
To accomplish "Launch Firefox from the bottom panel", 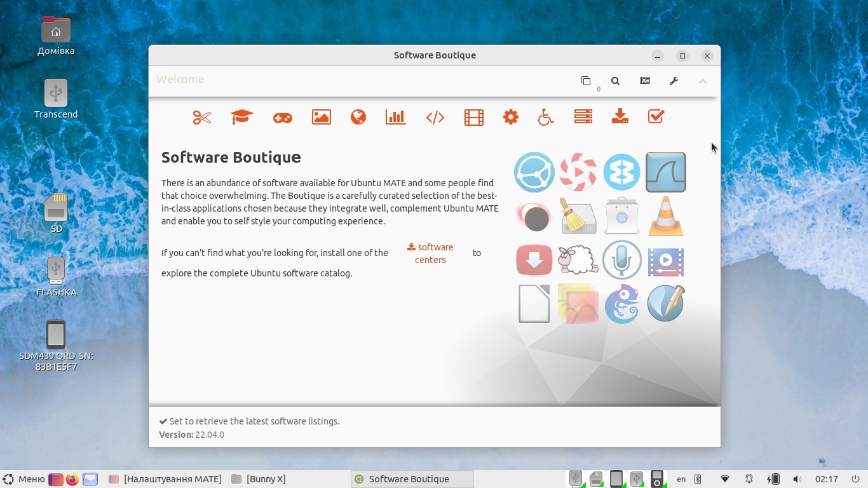I will click(72, 479).
